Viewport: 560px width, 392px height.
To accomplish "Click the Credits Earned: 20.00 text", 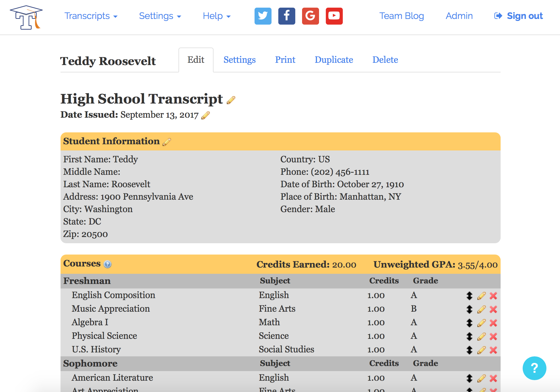I will point(306,265).
